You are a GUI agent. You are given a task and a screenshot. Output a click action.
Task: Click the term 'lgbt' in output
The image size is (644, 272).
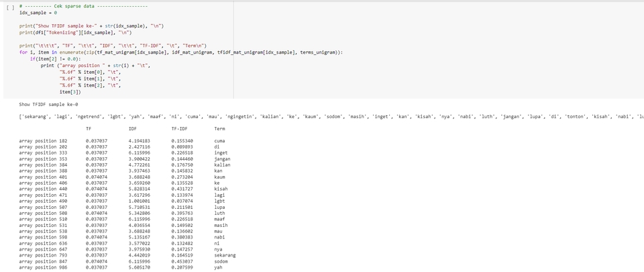220,201
